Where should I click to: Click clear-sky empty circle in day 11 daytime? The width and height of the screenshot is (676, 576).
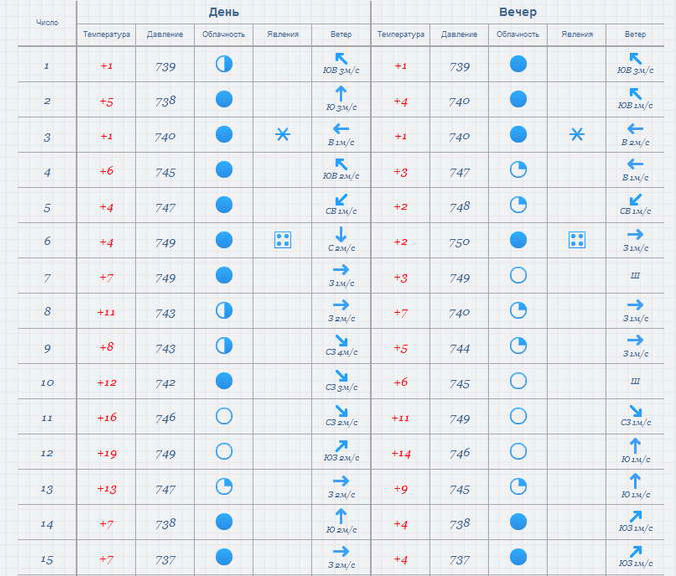224,416
